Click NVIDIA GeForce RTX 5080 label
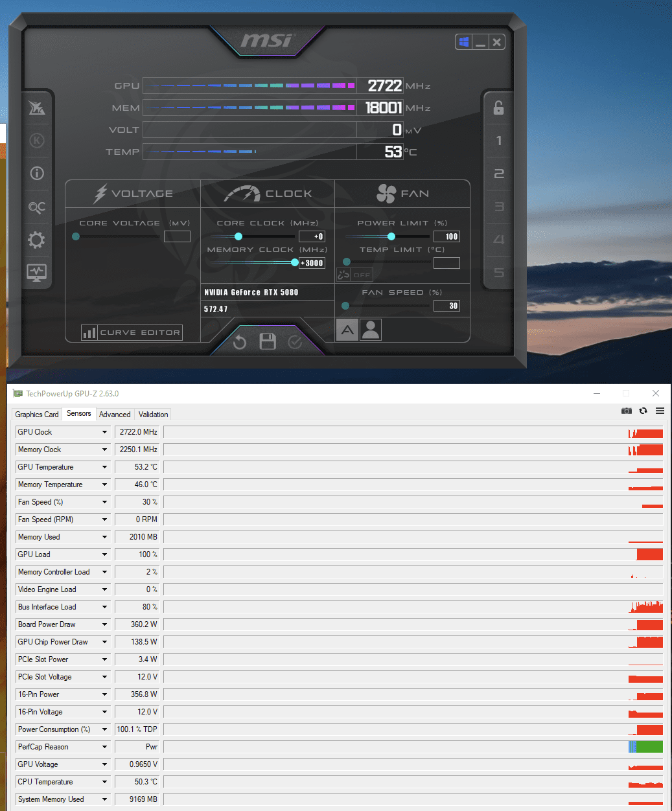Viewport: 672px width, 811px height. [x=251, y=292]
